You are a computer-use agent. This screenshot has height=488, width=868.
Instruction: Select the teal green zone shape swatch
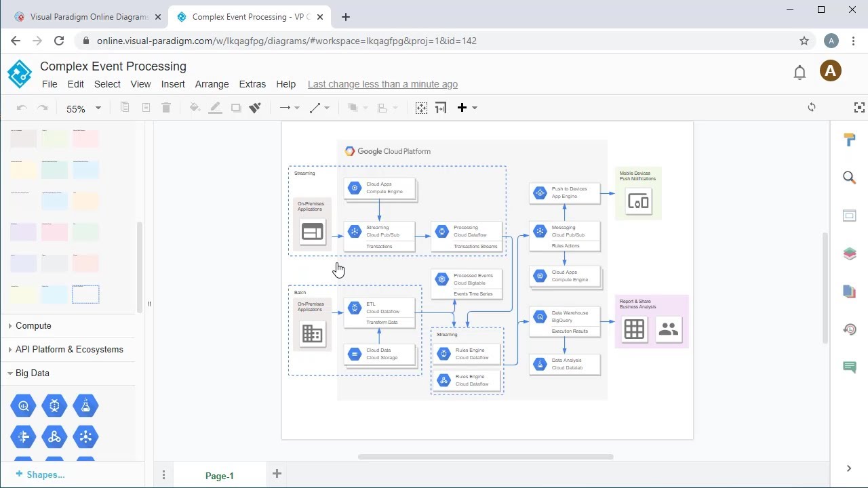pyautogui.click(x=54, y=169)
